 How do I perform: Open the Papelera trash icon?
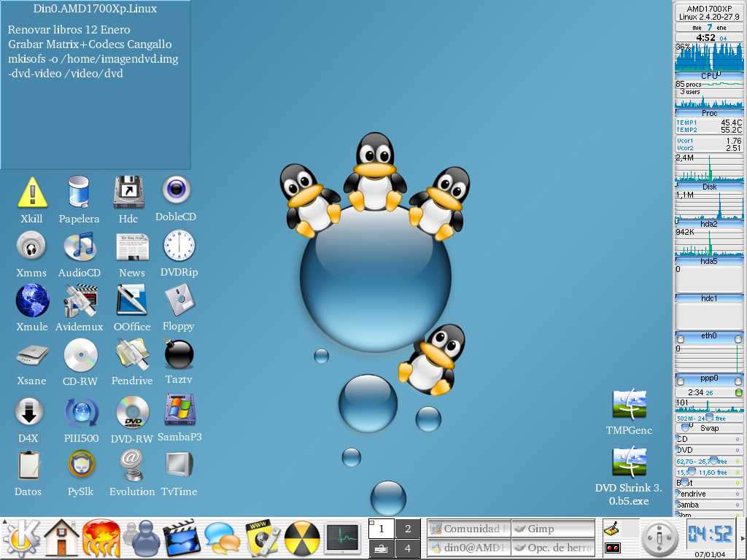click(79, 192)
